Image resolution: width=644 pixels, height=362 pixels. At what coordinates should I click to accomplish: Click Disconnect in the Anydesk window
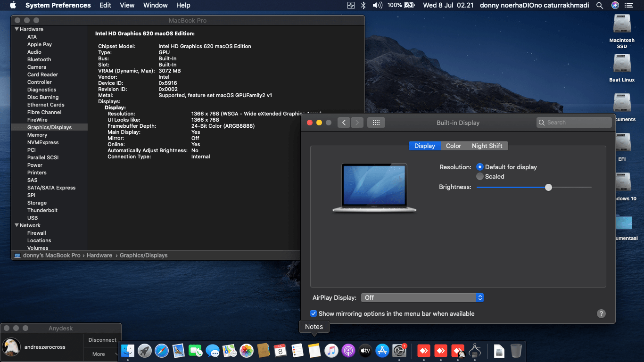[102, 340]
